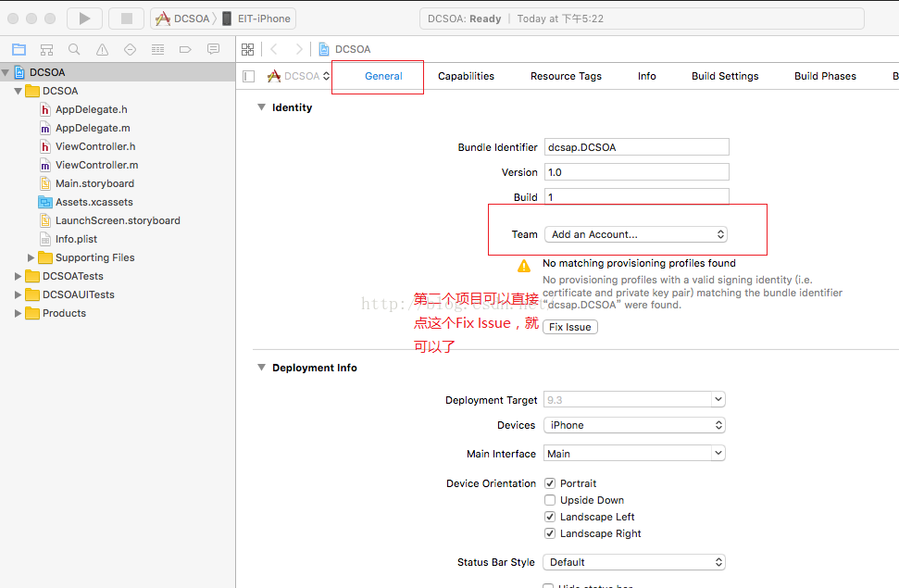Open the Status Bar Style dropdown
This screenshot has width=899, height=588.
634,562
